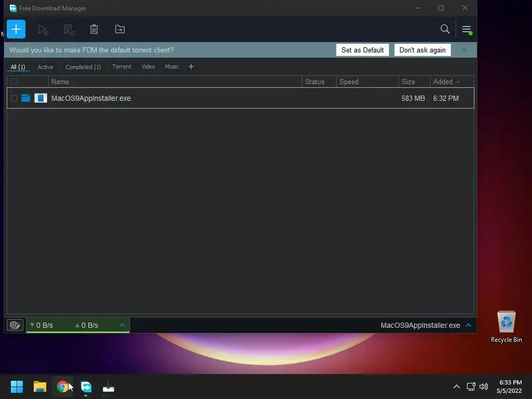The height and width of the screenshot is (399, 532).
Task: Toggle the select-all checkbox in header
Action: [14, 82]
